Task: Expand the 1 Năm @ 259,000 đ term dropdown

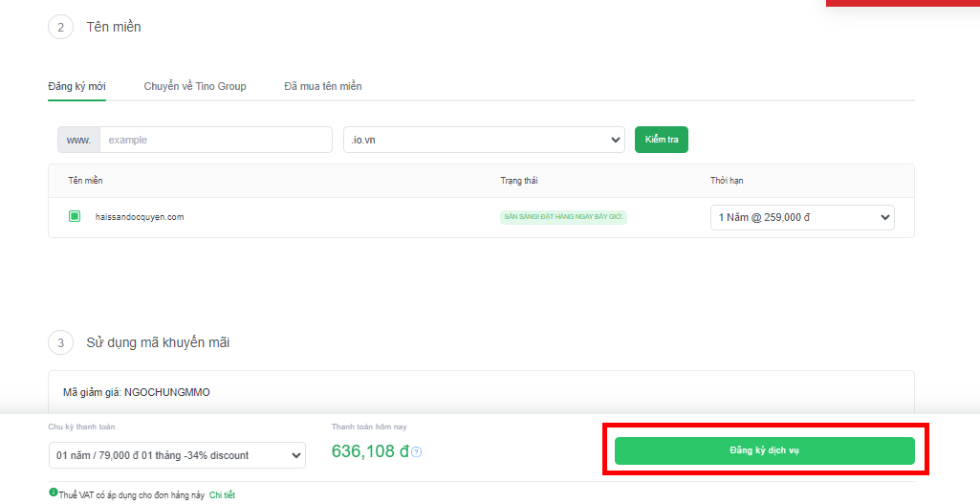Action: 802,217
